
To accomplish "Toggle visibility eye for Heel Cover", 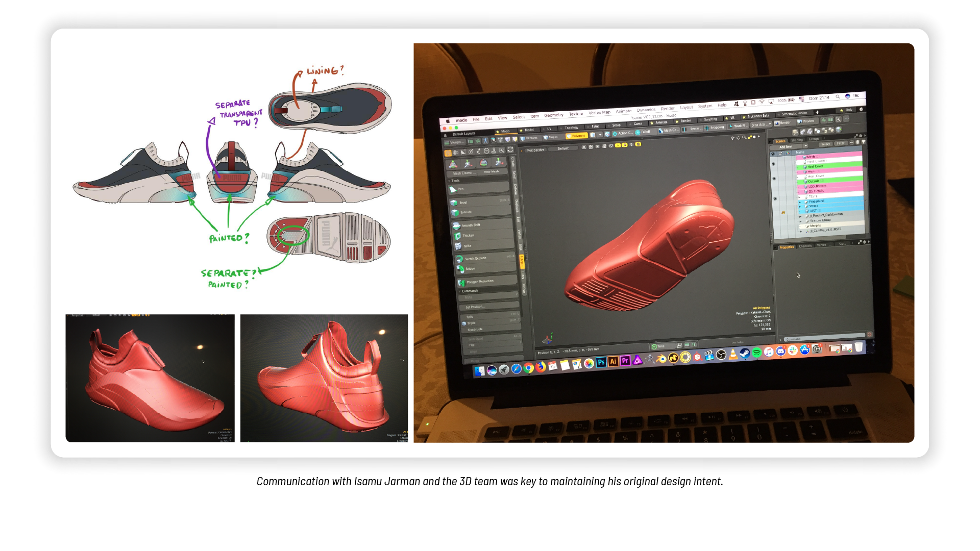I will click(774, 164).
